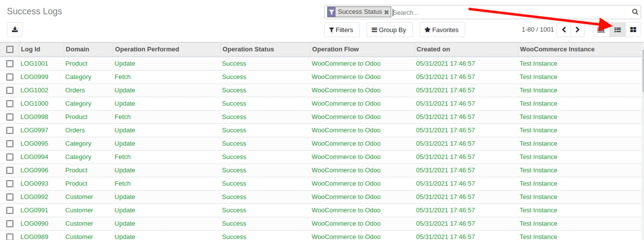Viewport: 644px width, 240px height.
Task: Select the list view icon
Action: (617, 30)
